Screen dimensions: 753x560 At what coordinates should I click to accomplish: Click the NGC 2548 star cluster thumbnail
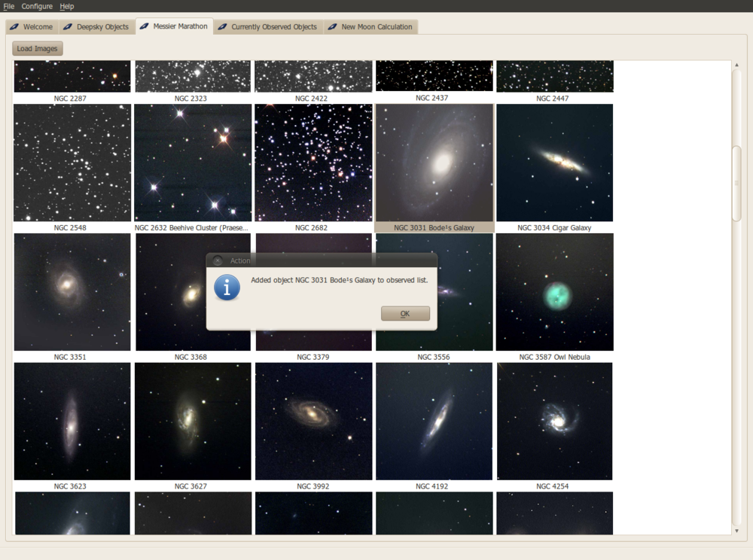[72, 163]
